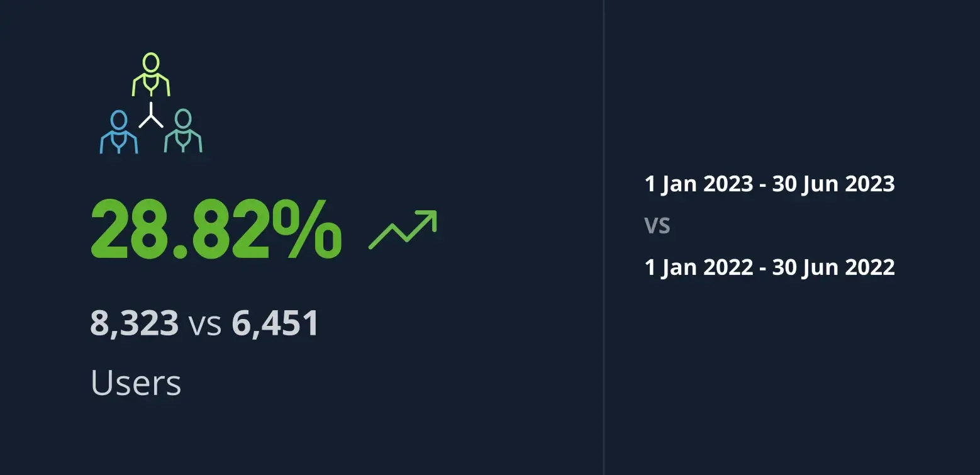Screen dimensions: 980x475
Task: Click the white connector in the users icon
Action: pyautogui.click(x=151, y=116)
